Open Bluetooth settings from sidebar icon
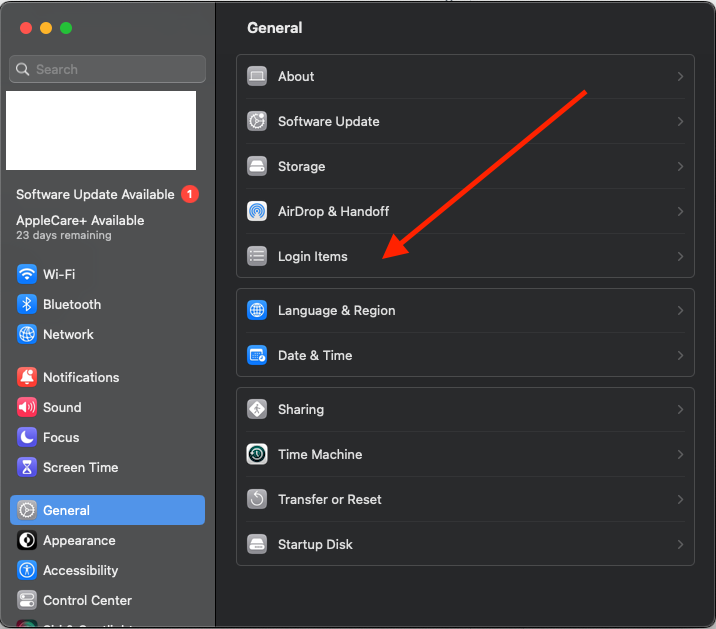This screenshot has height=629, width=716. 27,304
